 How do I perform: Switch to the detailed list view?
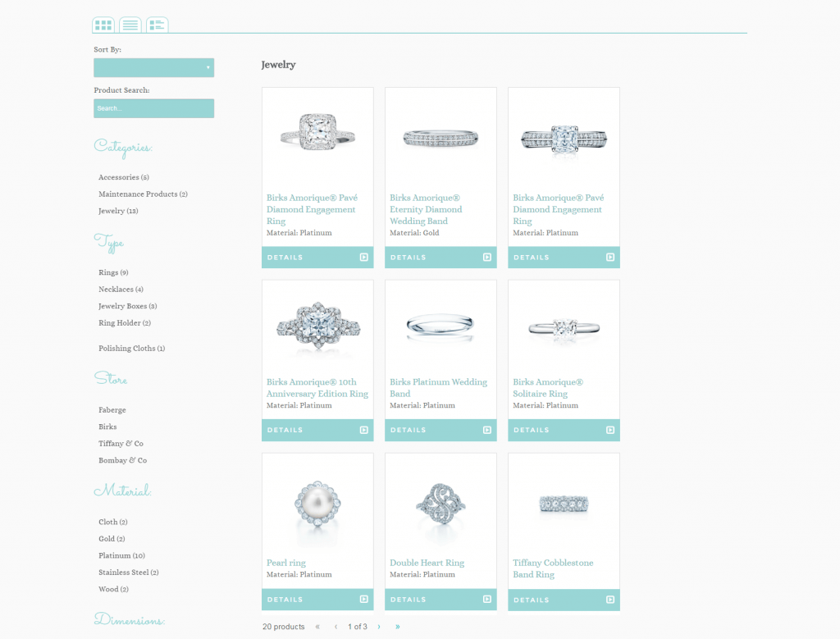pos(157,25)
